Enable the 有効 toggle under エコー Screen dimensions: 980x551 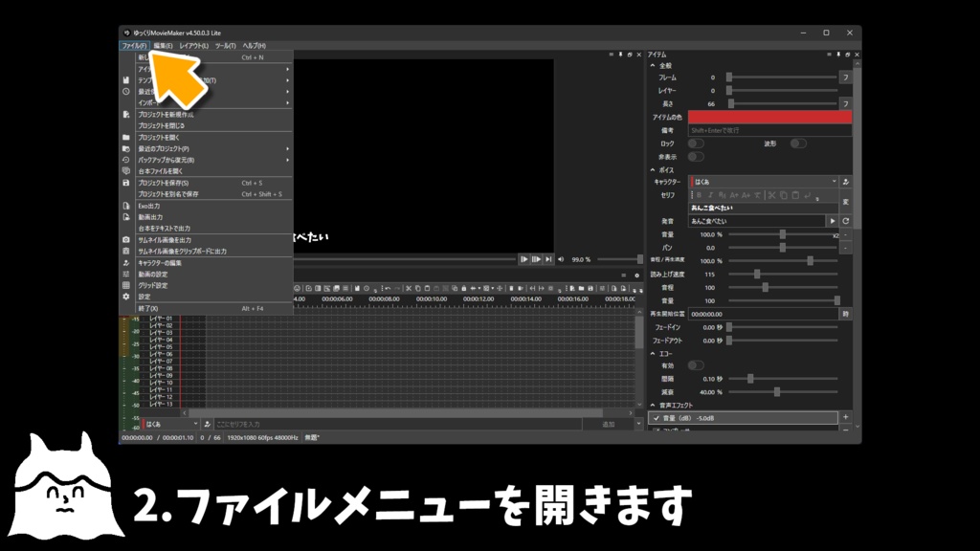tap(697, 365)
